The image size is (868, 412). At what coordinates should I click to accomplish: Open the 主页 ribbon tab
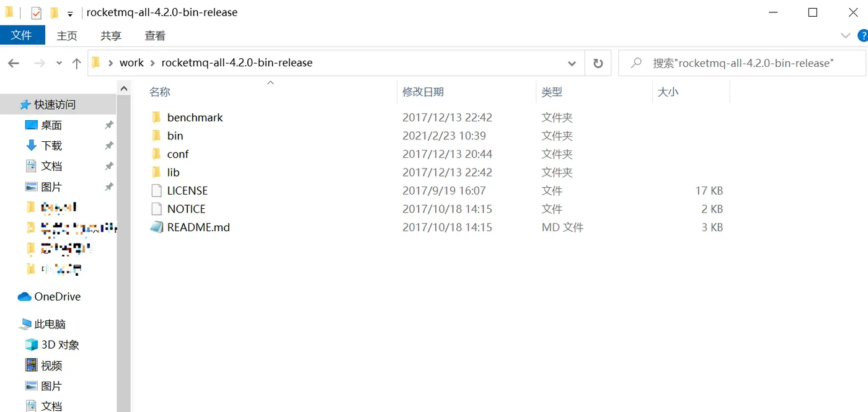pyautogui.click(x=67, y=36)
